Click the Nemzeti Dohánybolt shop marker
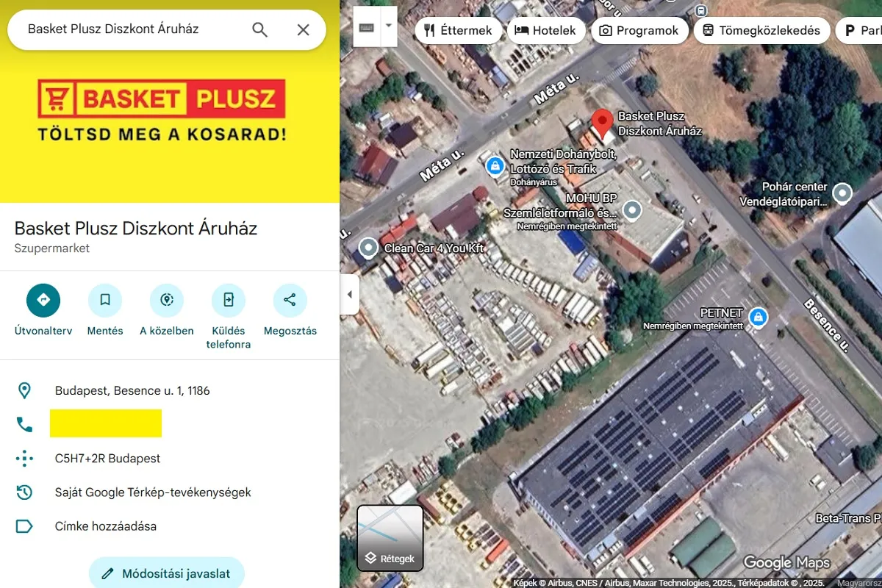The image size is (882, 588). [x=495, y=165]
